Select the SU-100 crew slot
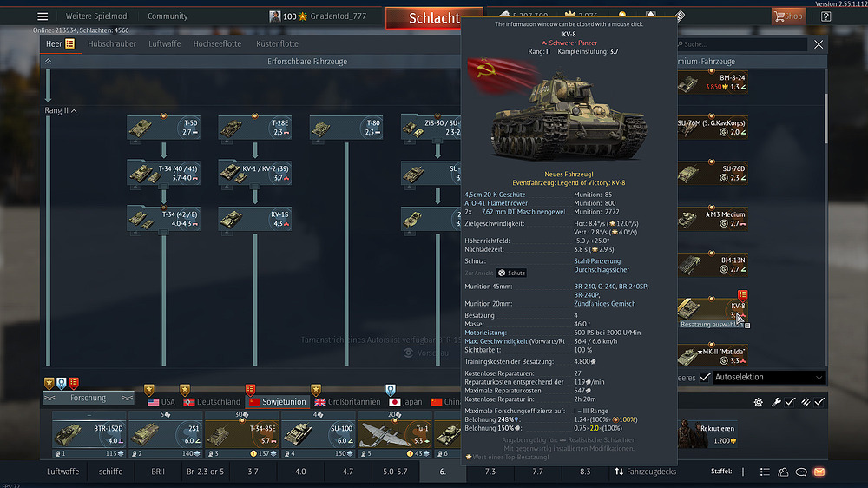The height and width of the screenshot is (488, 868). [x=318, y=435]
